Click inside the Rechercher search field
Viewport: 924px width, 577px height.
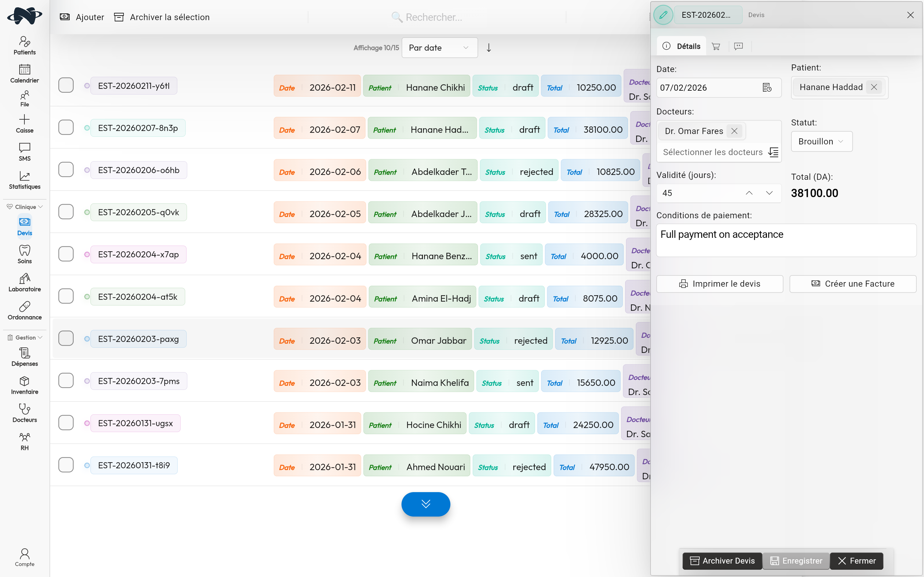tap(458, 17)
